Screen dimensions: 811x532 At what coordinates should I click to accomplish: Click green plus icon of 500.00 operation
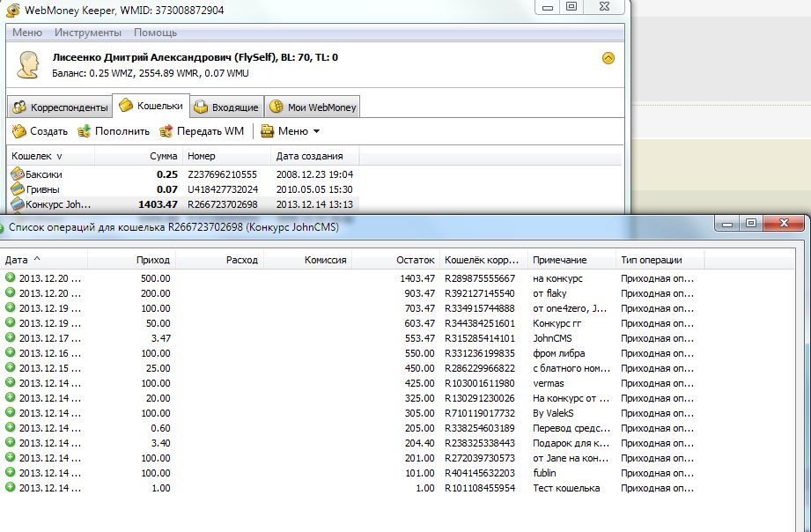coord(11,277)
